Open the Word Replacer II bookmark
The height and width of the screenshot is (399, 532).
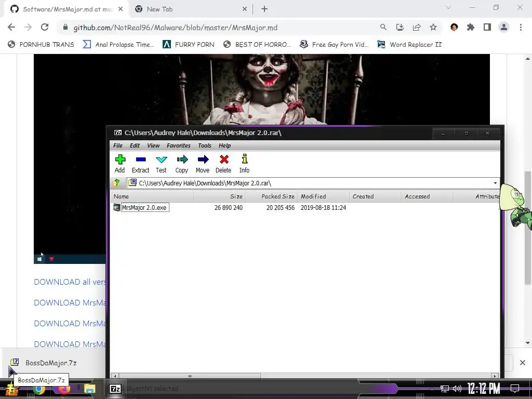(x=409, y=45)
